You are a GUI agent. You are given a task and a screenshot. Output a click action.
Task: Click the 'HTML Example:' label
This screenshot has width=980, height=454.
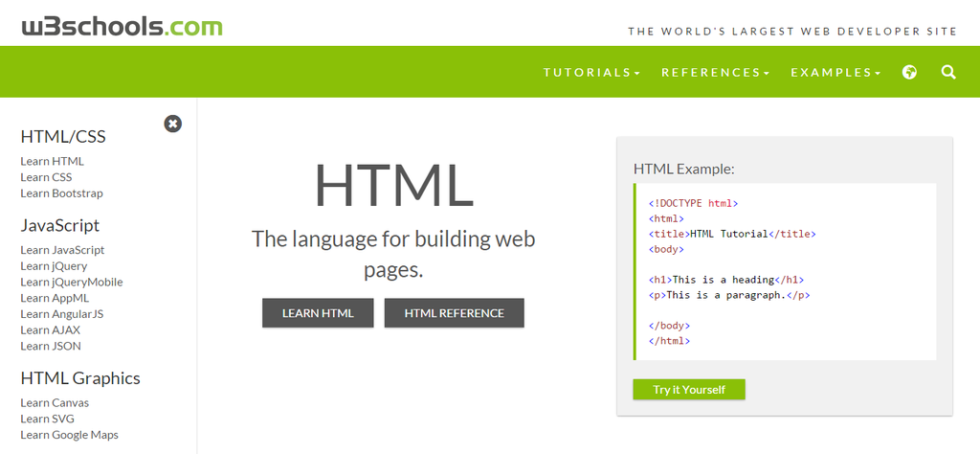(683, 169)
